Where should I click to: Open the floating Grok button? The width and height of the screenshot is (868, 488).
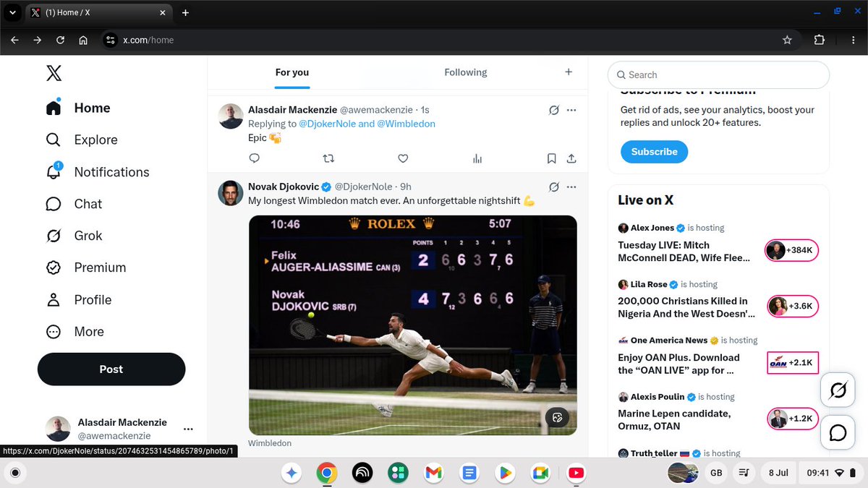838,391
